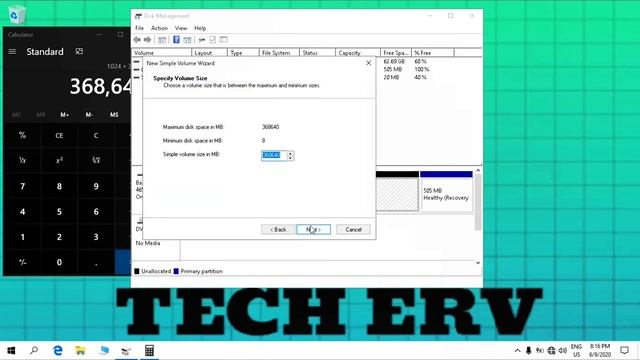Show hidden tray icons chevron

coord(517,350)
